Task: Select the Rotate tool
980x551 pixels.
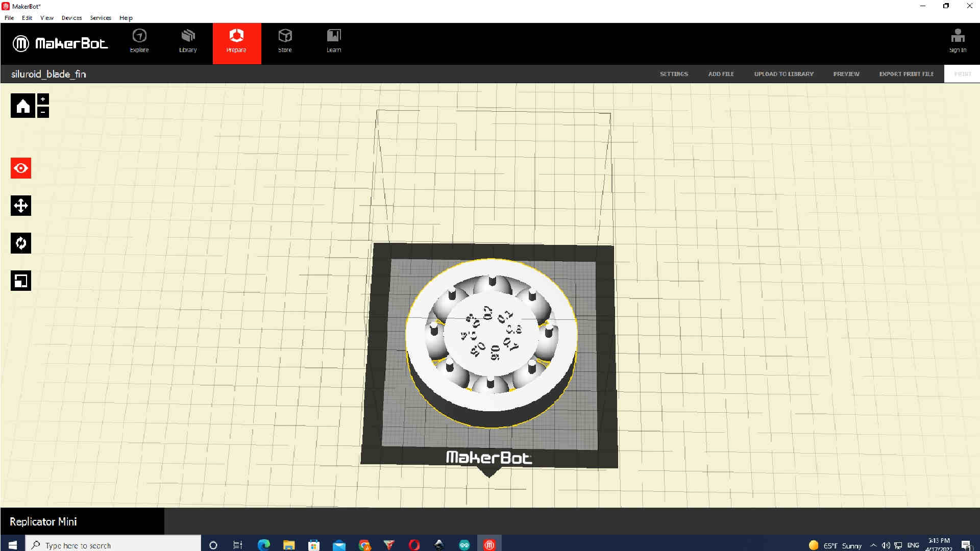Action: (x=21, y=243)
